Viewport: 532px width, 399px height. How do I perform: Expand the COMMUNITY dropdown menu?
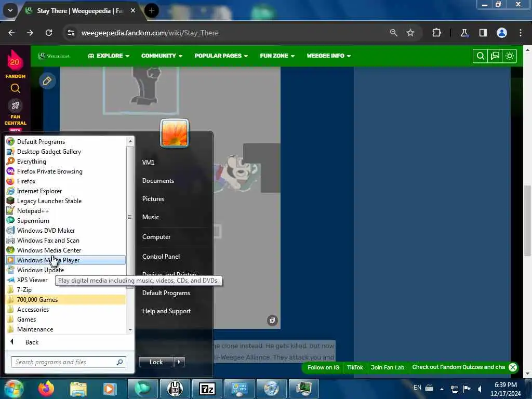click(162, 56)
